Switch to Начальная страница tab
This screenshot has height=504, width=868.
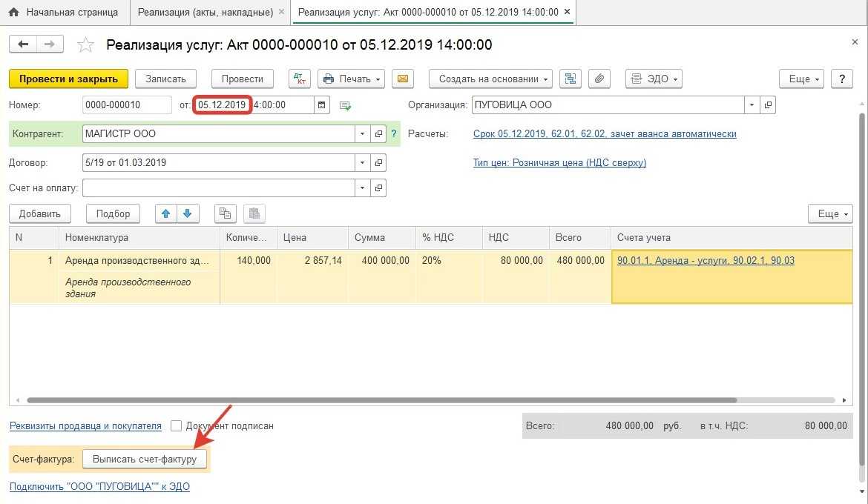click(x=65, y=13)
